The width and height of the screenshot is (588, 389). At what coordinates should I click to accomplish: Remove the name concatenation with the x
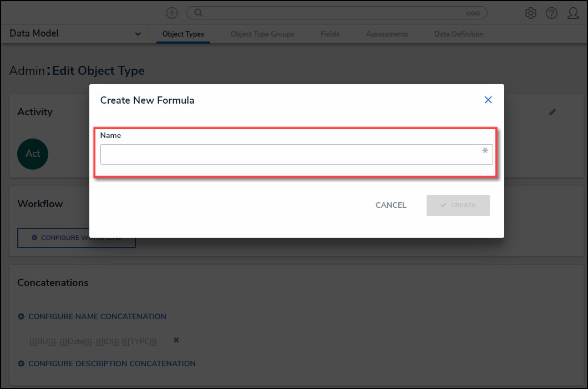coord(176,340)
